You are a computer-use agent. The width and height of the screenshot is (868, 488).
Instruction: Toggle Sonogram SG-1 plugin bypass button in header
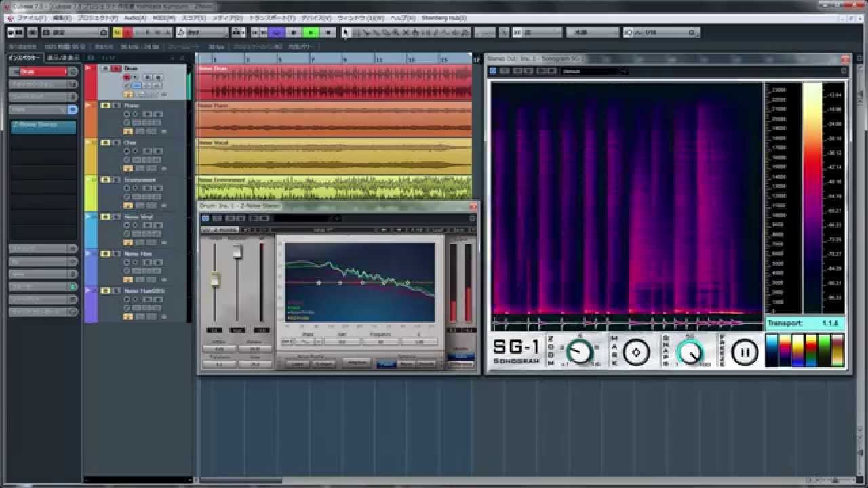(x=493, y=70)
